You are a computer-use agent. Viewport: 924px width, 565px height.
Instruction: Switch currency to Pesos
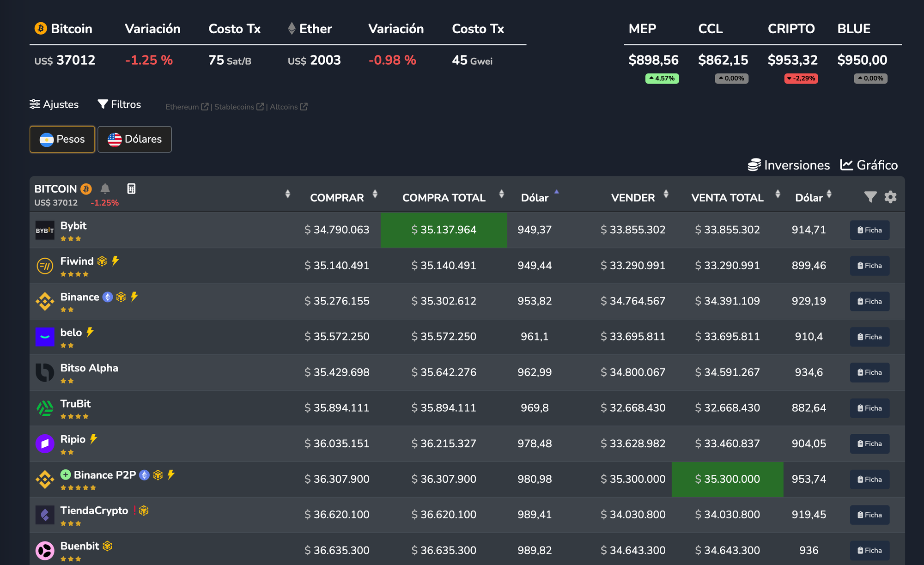tap(62, 139)
